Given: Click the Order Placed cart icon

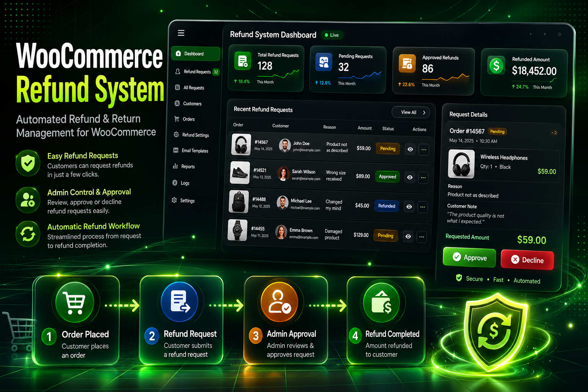Looking at the screenshot, I should click(75, 303).
